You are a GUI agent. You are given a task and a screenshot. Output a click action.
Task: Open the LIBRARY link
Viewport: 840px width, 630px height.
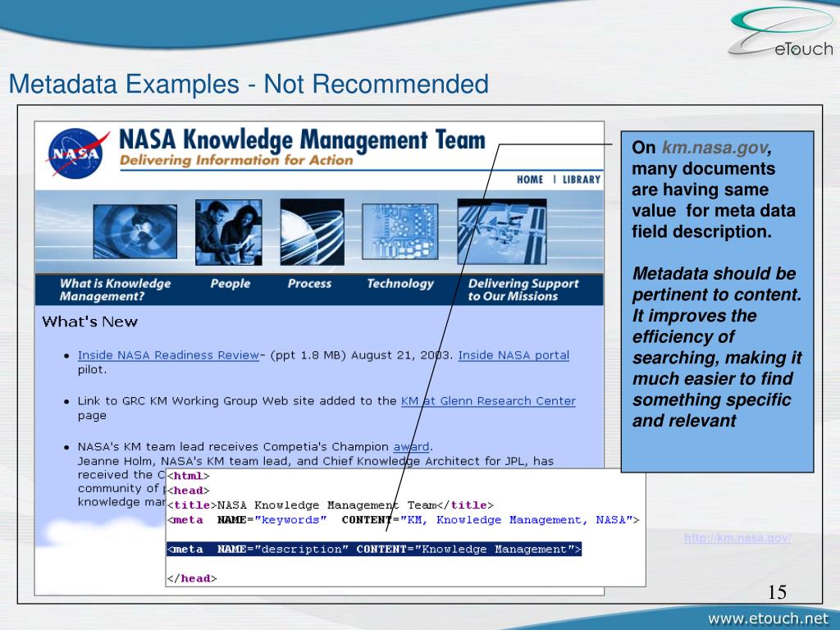pos(582,180)
